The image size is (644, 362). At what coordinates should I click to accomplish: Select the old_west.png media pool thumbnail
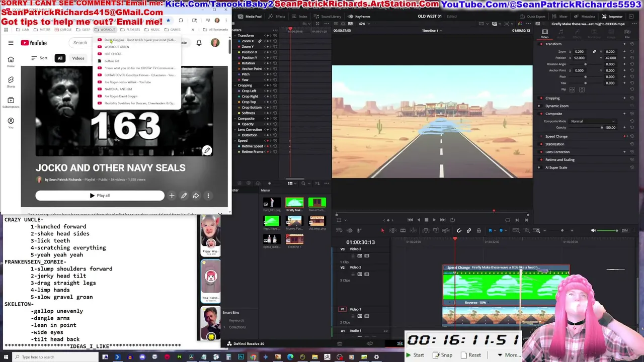(316, 222)
